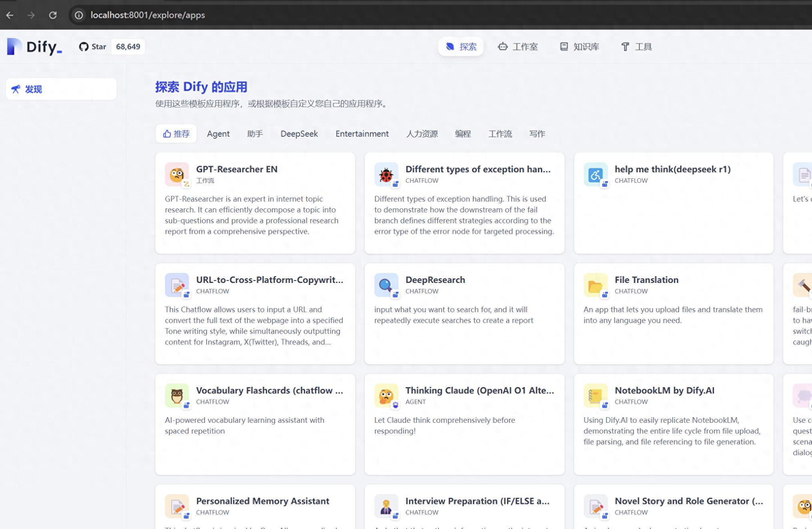Open the 知识库 navigation tab

point(579,47)
